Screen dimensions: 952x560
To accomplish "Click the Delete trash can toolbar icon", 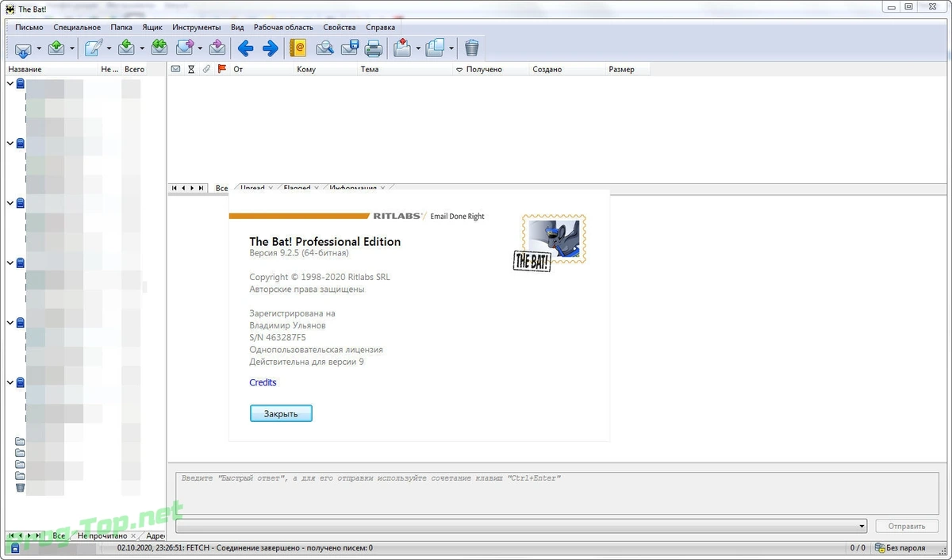I will tap(471, 48).
